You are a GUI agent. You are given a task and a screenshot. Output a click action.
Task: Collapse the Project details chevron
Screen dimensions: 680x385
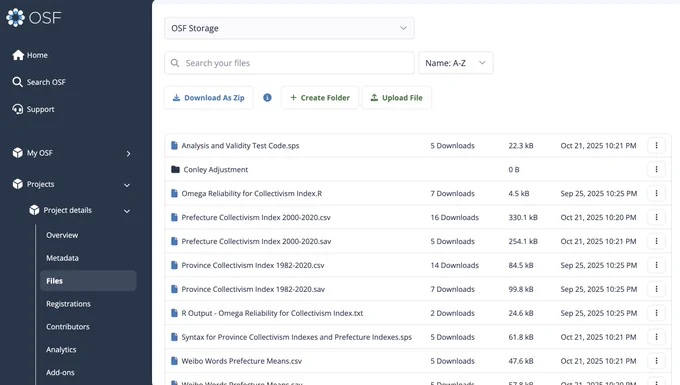[127, 211]
